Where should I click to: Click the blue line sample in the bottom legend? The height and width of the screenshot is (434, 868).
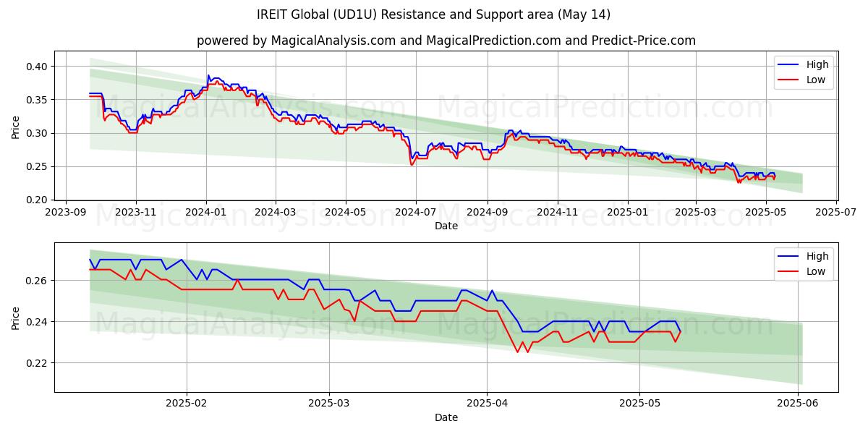[789, 256]
